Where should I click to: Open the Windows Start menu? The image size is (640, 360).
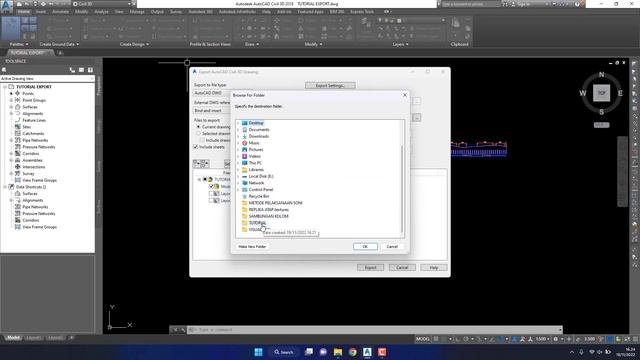258,352
